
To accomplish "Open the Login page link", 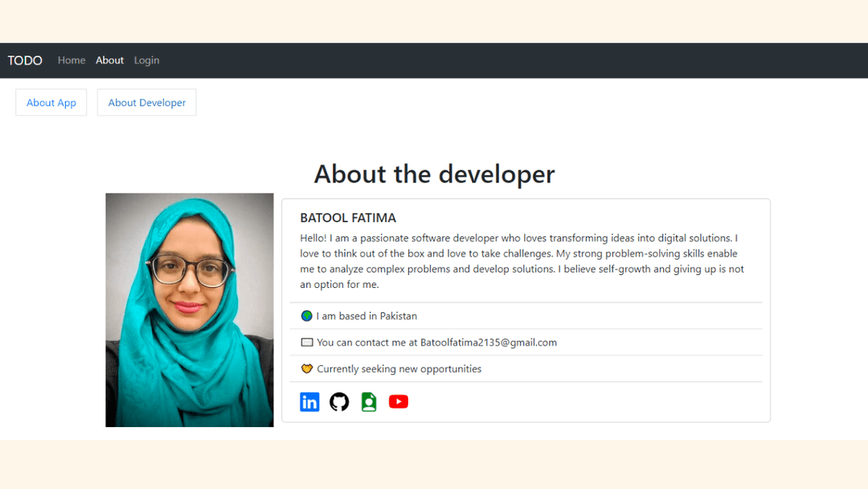I will [x=147, y=60].
